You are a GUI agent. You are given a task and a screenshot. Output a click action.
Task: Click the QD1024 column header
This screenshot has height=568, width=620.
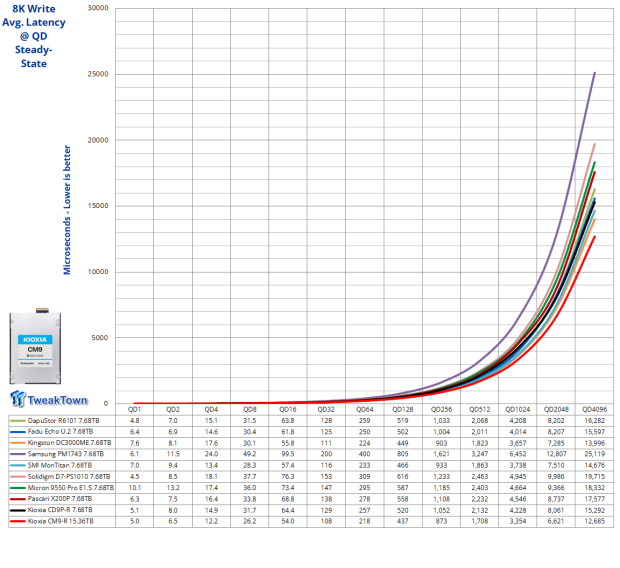518,409
